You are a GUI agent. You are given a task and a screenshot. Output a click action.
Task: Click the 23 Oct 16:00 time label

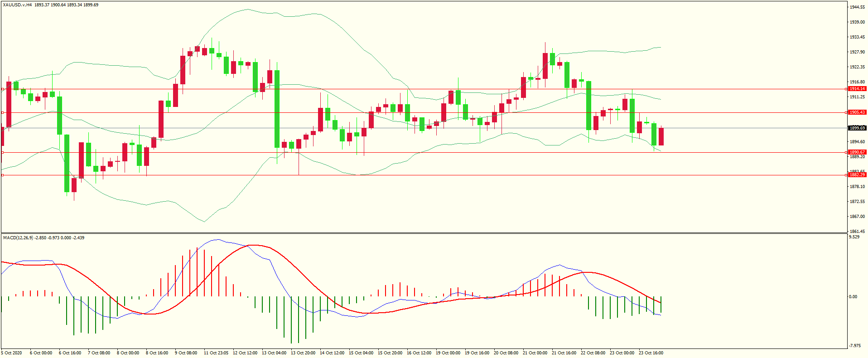(x=651, y=353)
